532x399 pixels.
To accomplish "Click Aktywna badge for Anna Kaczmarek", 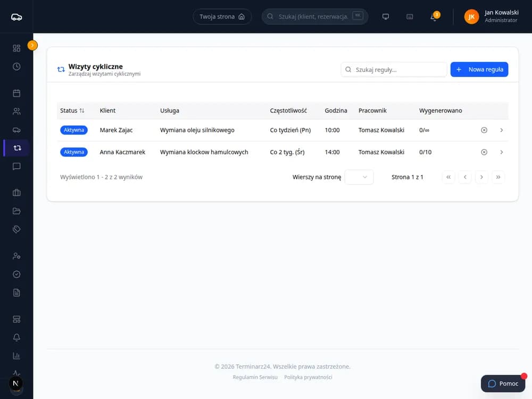I will pyautogui.click(x=74, y=152).
